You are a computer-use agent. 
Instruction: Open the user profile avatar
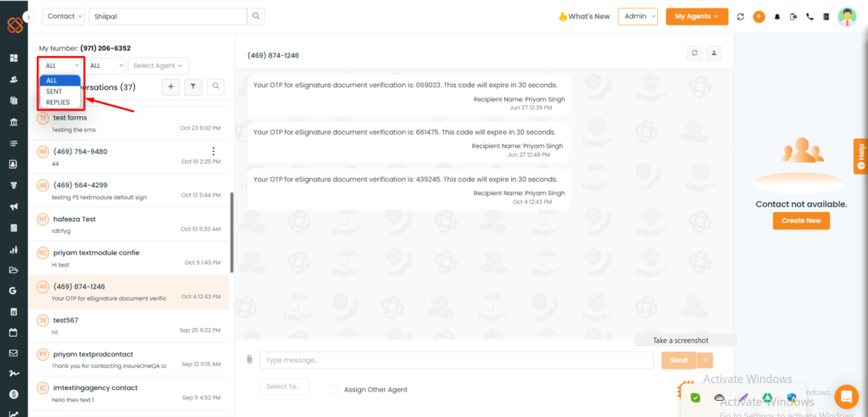[847, 17]
